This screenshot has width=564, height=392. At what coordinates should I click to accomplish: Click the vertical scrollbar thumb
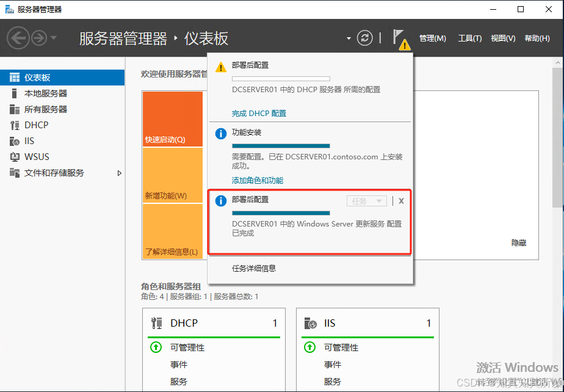557,137
